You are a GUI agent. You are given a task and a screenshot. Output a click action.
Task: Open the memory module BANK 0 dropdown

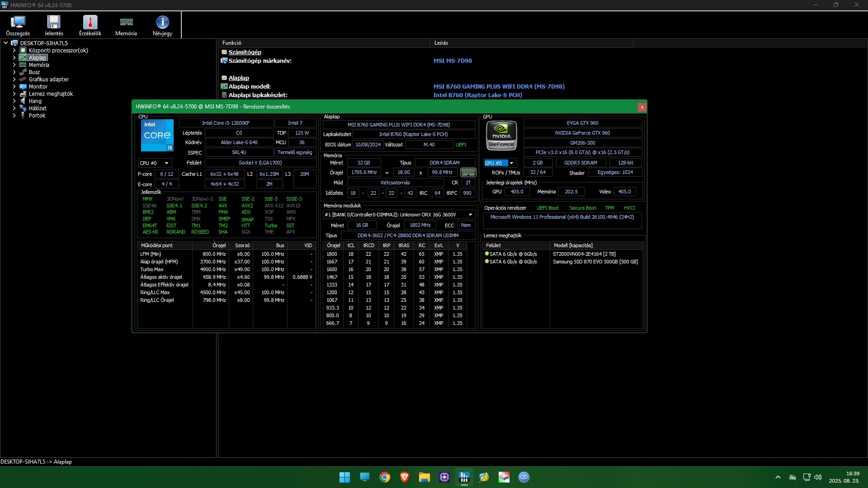470,215
